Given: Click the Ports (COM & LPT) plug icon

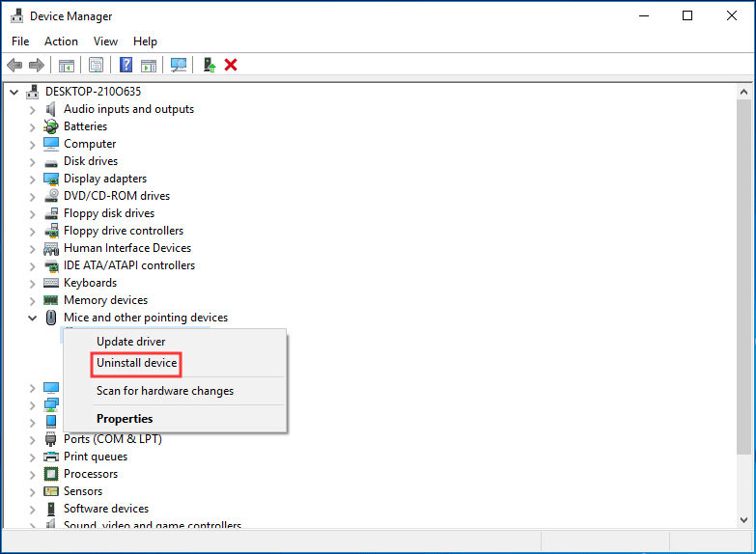Looking at the screenshot, I should coord(50,439).
